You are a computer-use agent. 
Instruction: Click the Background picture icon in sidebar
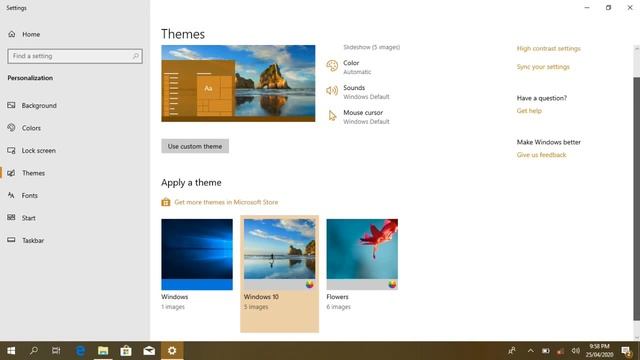pyautogui.click(x=11, y=105)
